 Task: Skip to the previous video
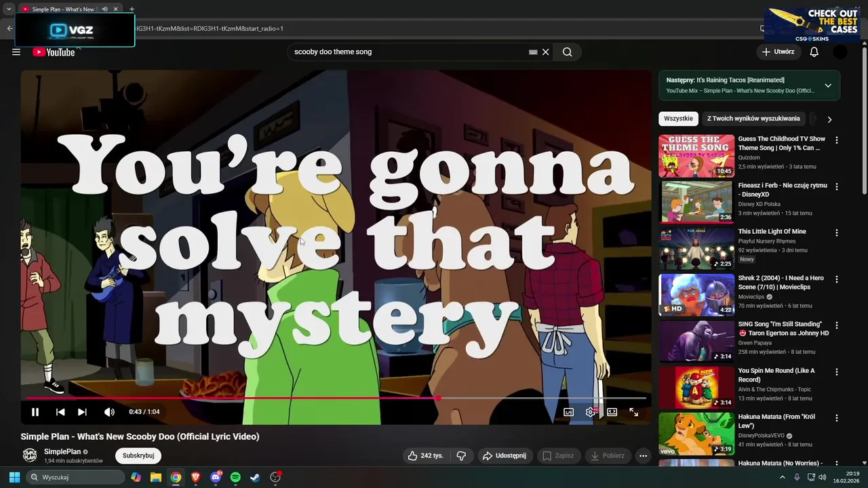point(60,412)
